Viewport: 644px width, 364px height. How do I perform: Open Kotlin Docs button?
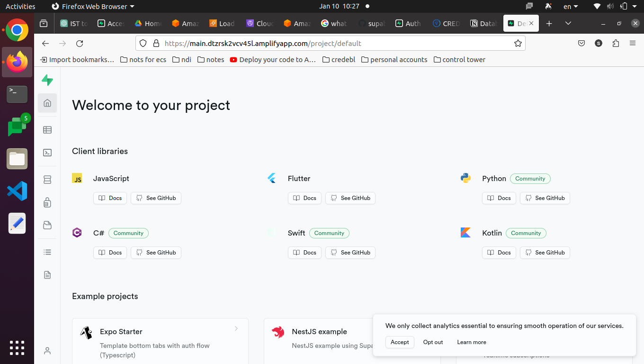coord(499,253)
